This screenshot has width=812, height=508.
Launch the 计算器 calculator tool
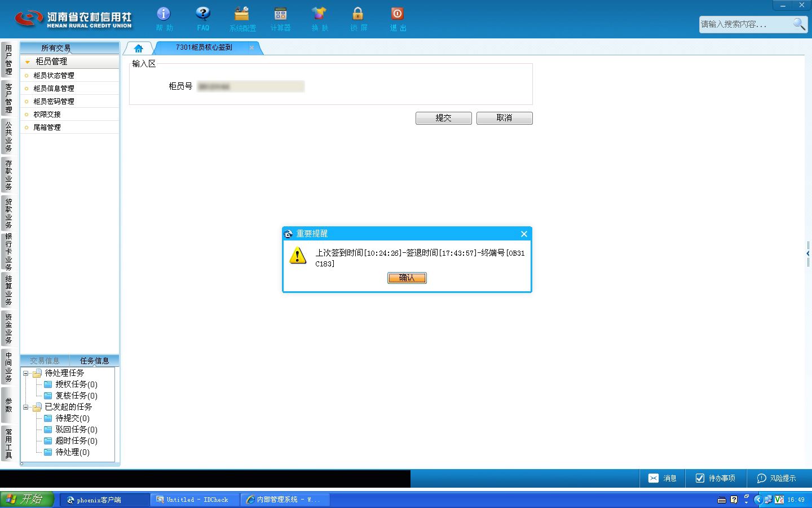(280, 19)
